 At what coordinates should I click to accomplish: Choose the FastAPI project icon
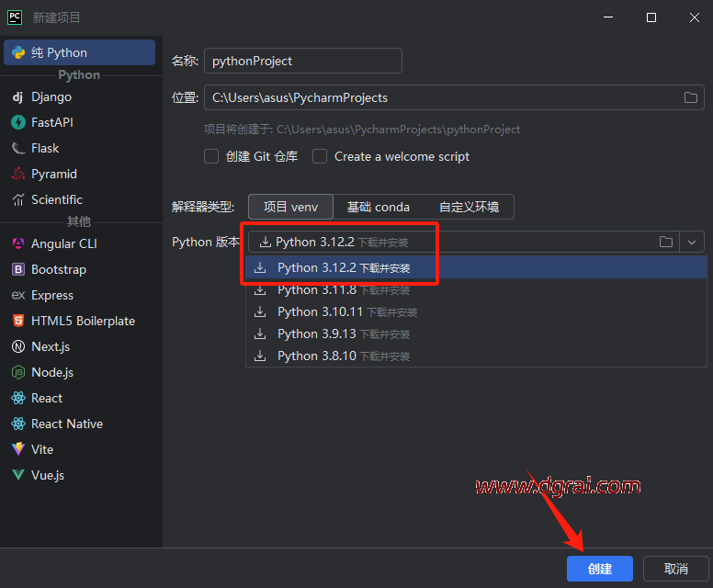[x=17, y=122]
